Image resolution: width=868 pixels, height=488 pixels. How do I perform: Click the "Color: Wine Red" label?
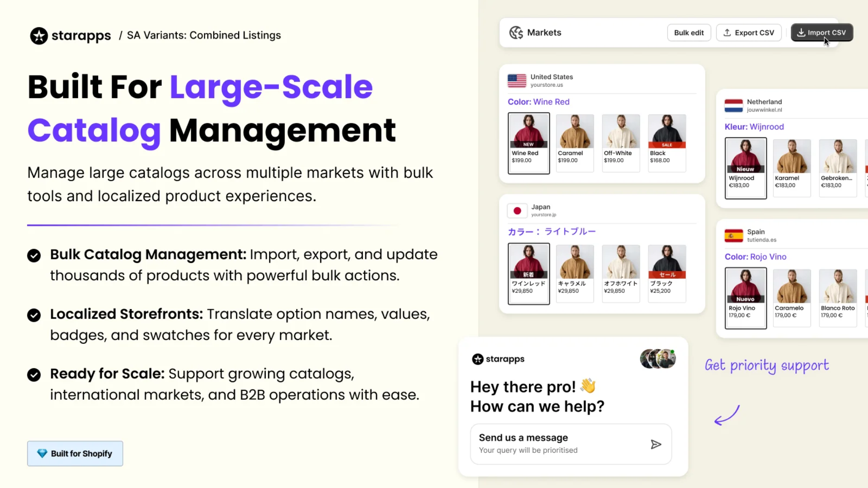click(538, 102)
